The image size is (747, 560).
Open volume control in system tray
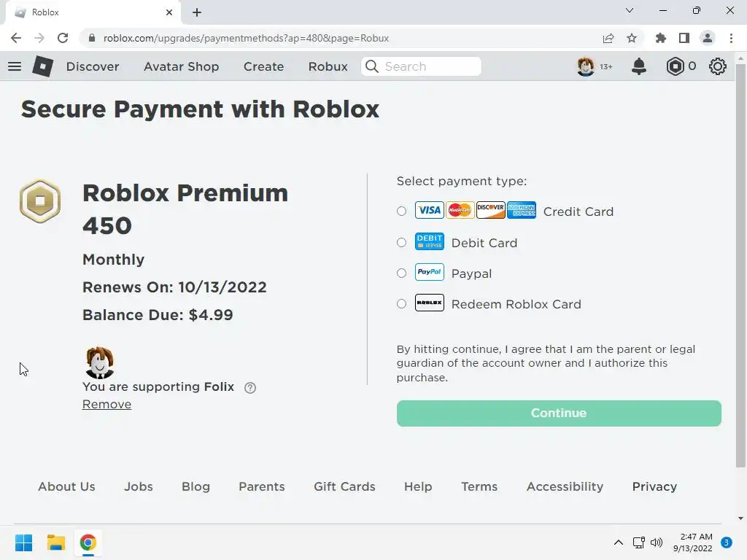point(657,542)
